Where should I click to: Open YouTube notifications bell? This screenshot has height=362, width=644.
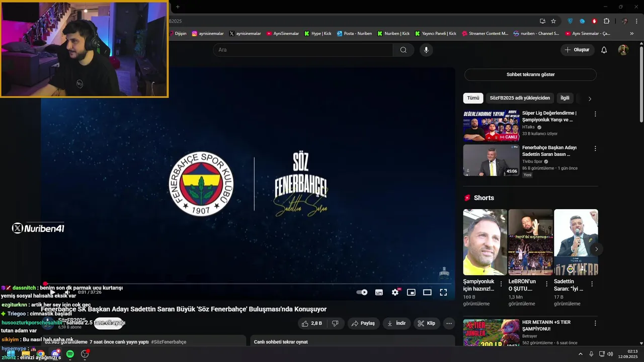click(x=604, y=50)
